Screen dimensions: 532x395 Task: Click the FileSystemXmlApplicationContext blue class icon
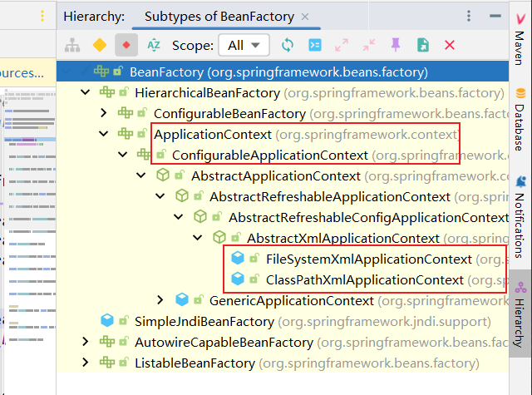238,258
